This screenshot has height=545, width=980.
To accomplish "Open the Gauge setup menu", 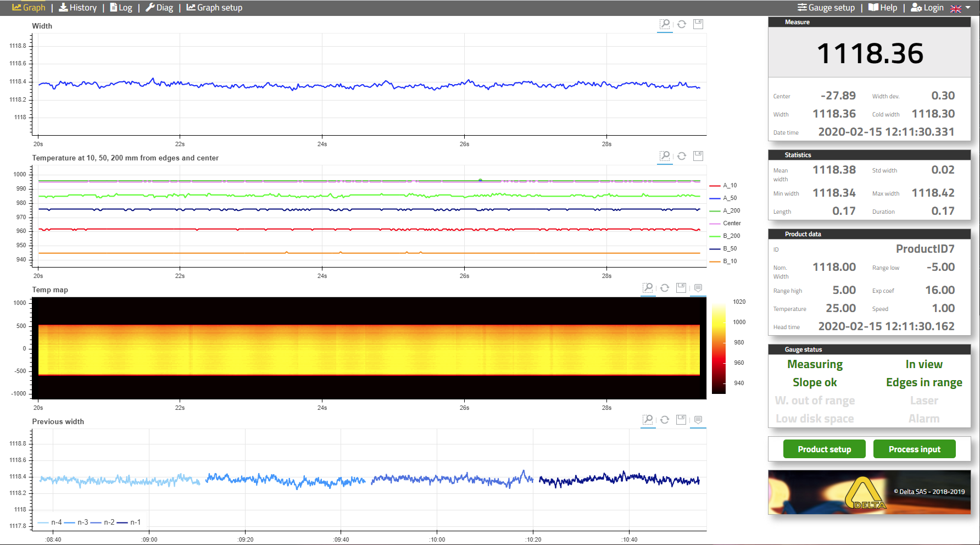I will coord(826,8).
